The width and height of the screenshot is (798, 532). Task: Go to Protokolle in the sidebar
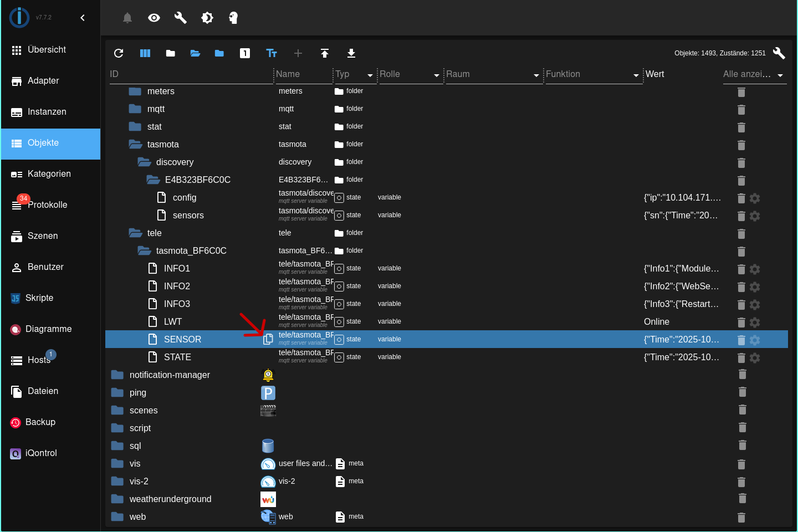(x=47, y=205)
